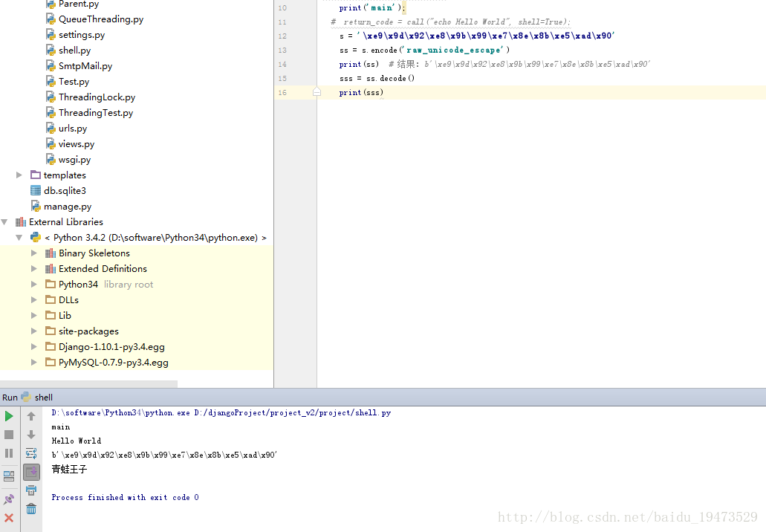Click the Python icon next to the shell tab
The width and height of the screenshot is (766, 532).
pyautogui.click(x=27, y=398)
